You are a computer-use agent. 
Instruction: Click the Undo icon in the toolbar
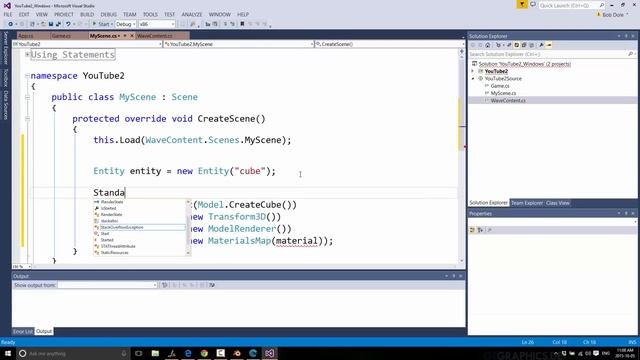click(68, 24)
